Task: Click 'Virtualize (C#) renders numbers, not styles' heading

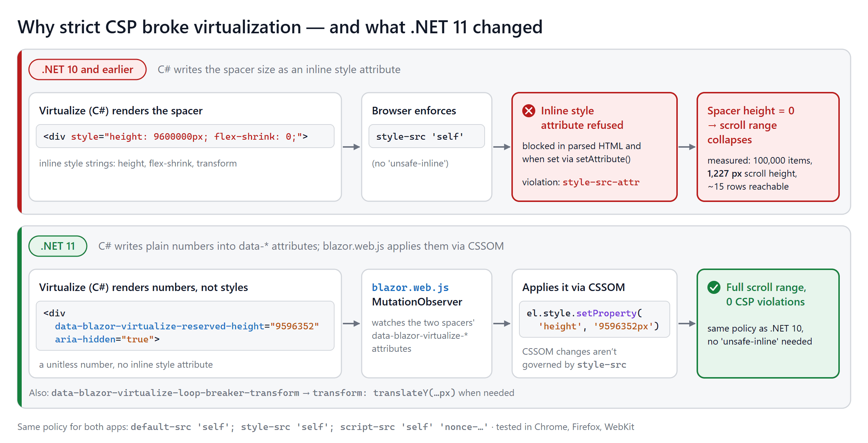Action: click(144, 287)
